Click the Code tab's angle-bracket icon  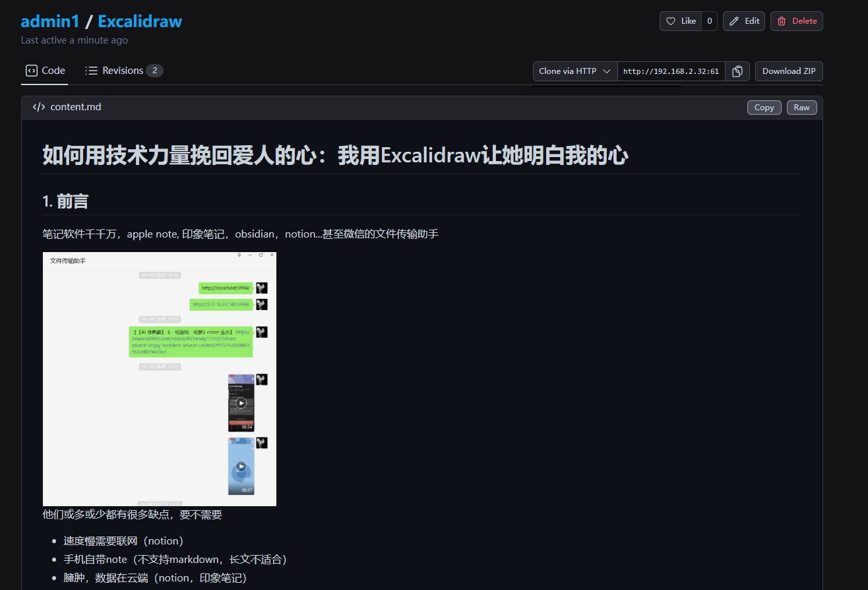point(31,71)
